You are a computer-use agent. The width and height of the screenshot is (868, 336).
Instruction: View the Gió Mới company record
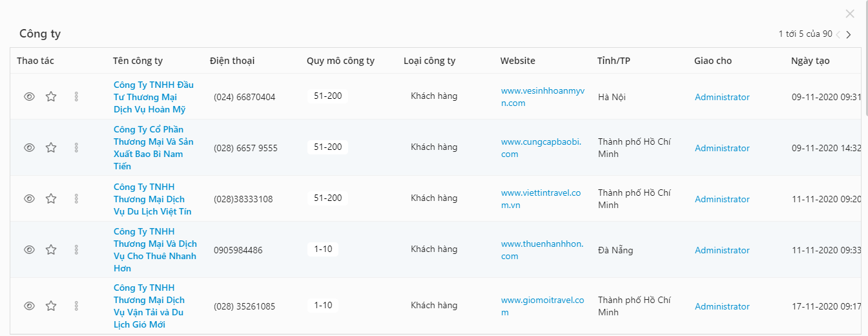pos(29,306)
